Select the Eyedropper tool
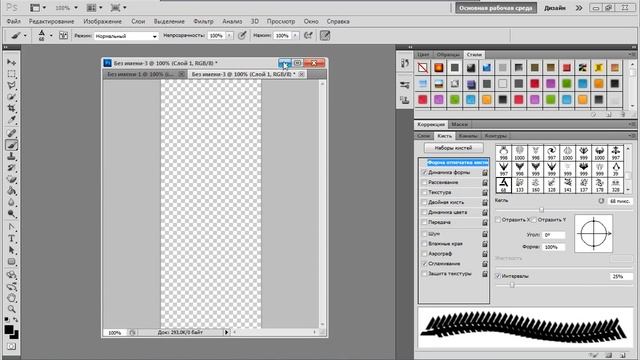 point(11,120)
